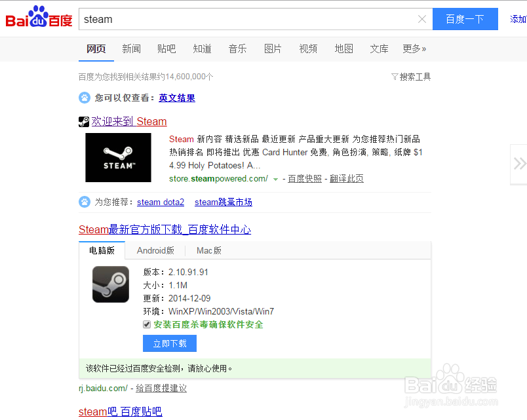Screen dimensions: 527x420
Task: Clear the search box with X icon
Action: click(x=422, y=19)
